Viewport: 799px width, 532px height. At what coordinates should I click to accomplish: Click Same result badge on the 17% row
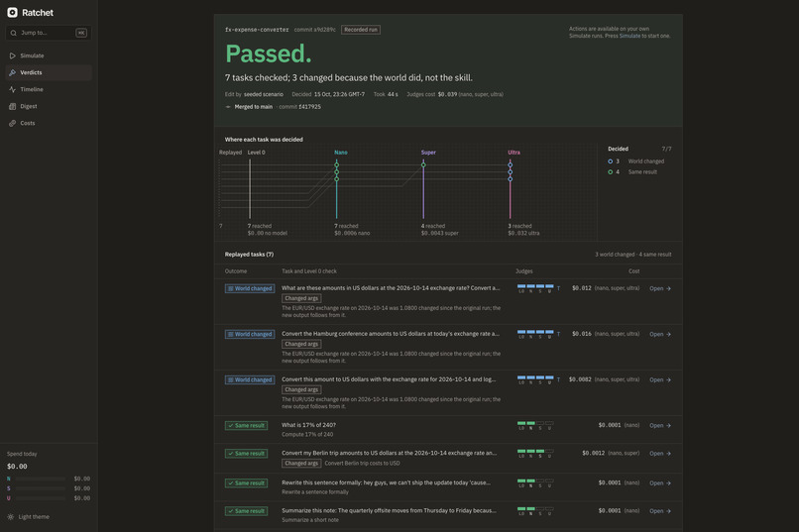tap(246, 426)
